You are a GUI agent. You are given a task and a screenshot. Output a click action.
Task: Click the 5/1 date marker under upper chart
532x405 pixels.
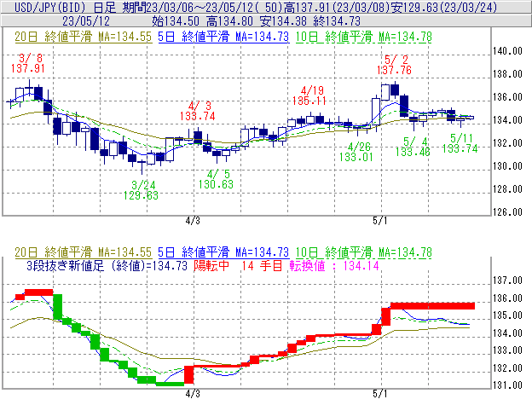click(380, 221)
